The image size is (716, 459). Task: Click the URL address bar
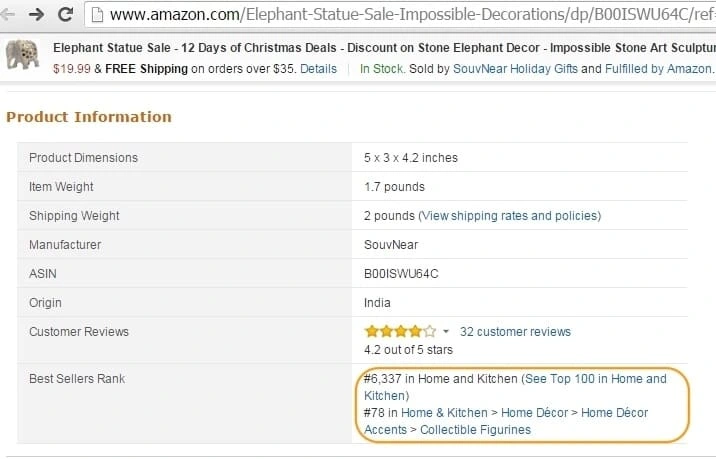402,15
